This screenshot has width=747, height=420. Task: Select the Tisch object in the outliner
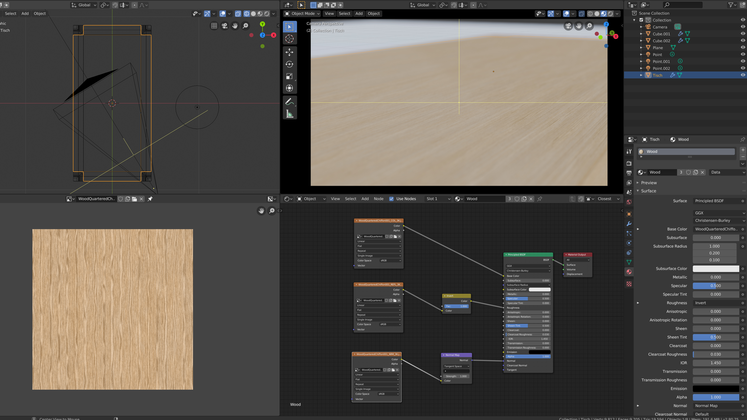pyautogui.click(x=657, y=75)
